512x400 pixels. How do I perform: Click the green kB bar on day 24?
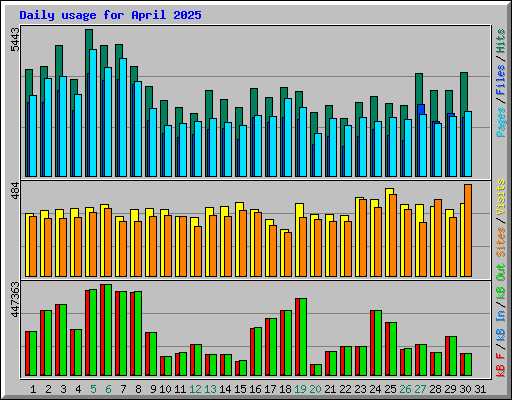[x=378, y=343]
